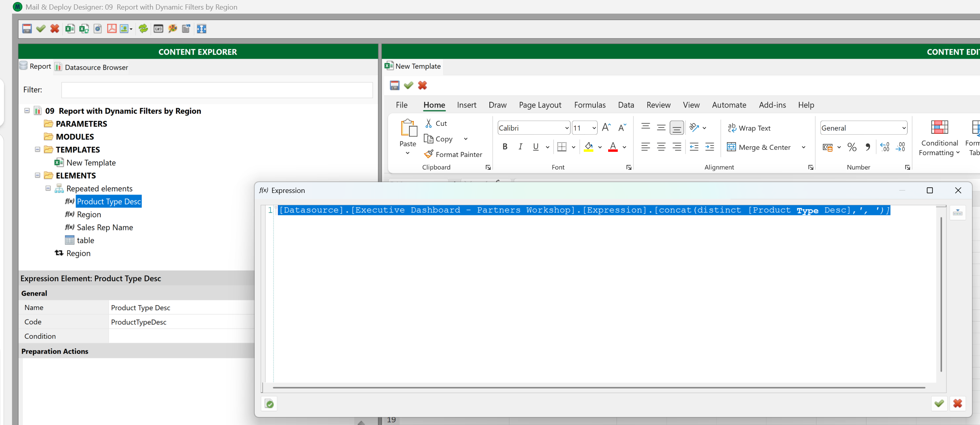The image size is (980, 425).
Task: Open the General number format dropdown
Action: 903,128
